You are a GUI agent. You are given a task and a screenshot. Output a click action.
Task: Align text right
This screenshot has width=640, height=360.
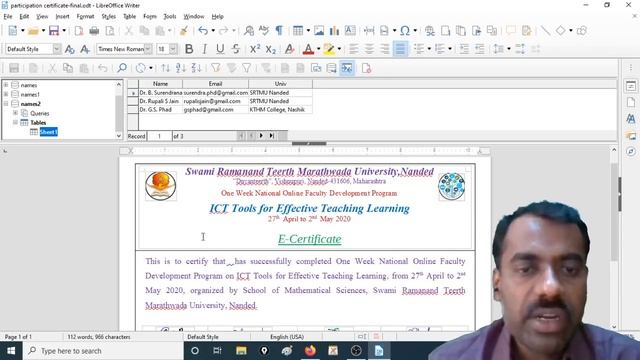point(385,49)
